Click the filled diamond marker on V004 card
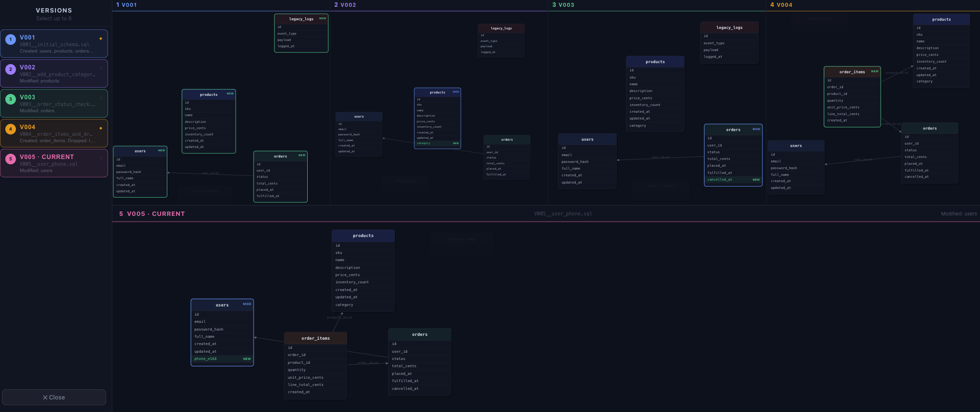Viewport: 980px width, 412px height. (101, 128)
